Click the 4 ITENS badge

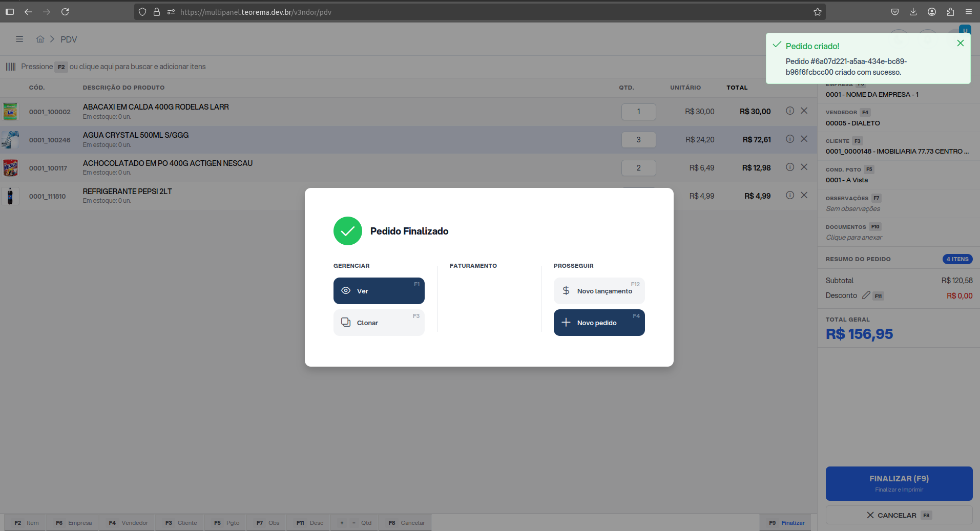957,259
